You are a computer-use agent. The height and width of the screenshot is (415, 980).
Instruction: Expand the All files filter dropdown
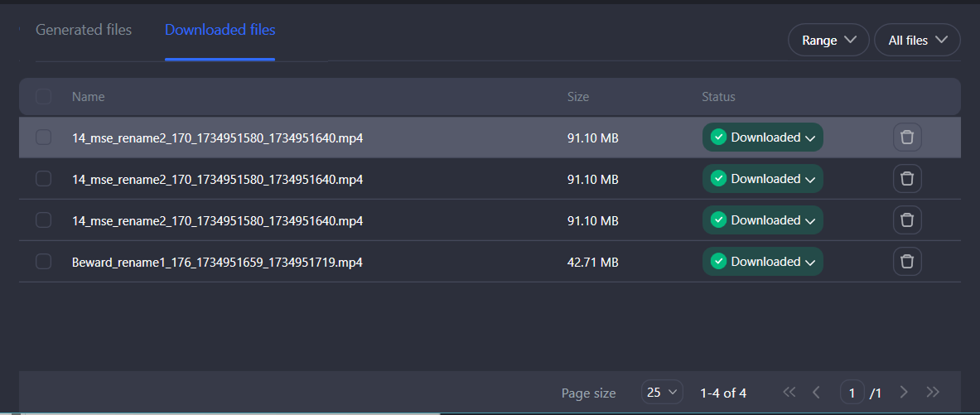(917, 40)
